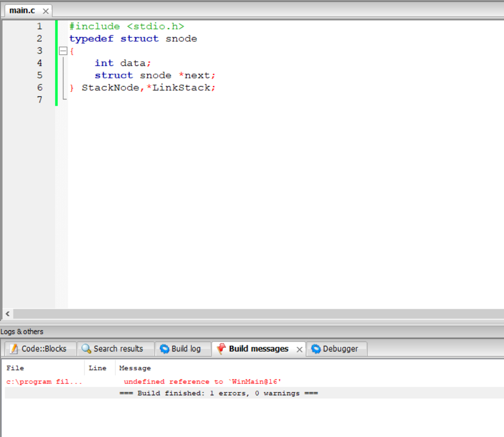This screenshot has height=437, width=504.
Task: Click the horizontal editor scrollbar track
Action: [258, 314]
